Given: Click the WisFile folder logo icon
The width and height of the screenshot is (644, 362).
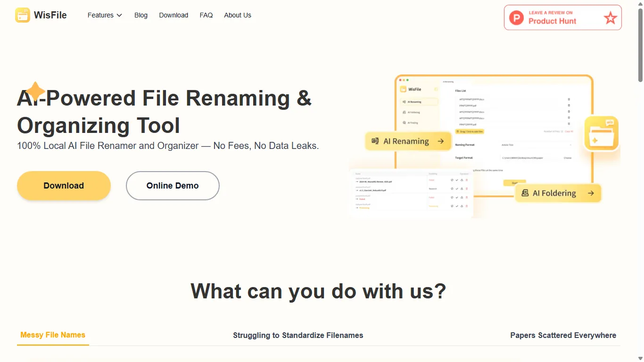Looking at the screenshot, I should coord(22,15).
